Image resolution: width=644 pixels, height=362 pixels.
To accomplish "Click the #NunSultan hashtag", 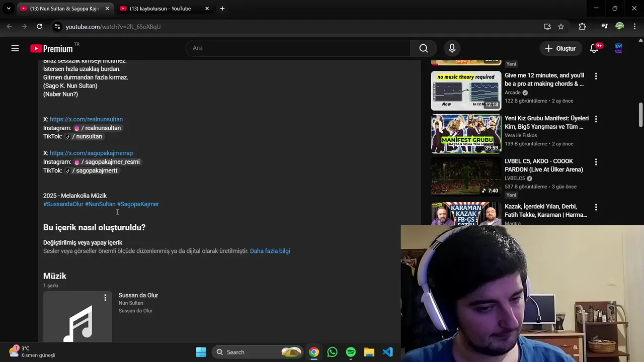I will coord(100,204).
